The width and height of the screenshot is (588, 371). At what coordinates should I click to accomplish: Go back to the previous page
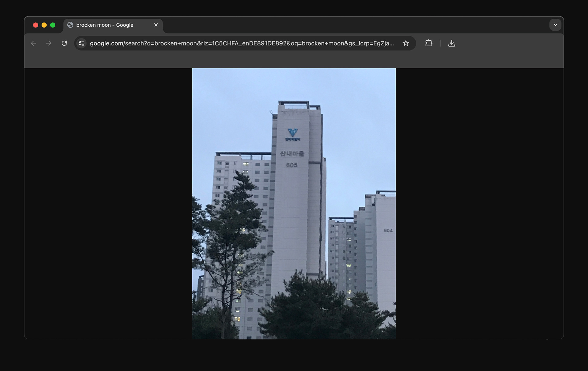pos(34,43)
